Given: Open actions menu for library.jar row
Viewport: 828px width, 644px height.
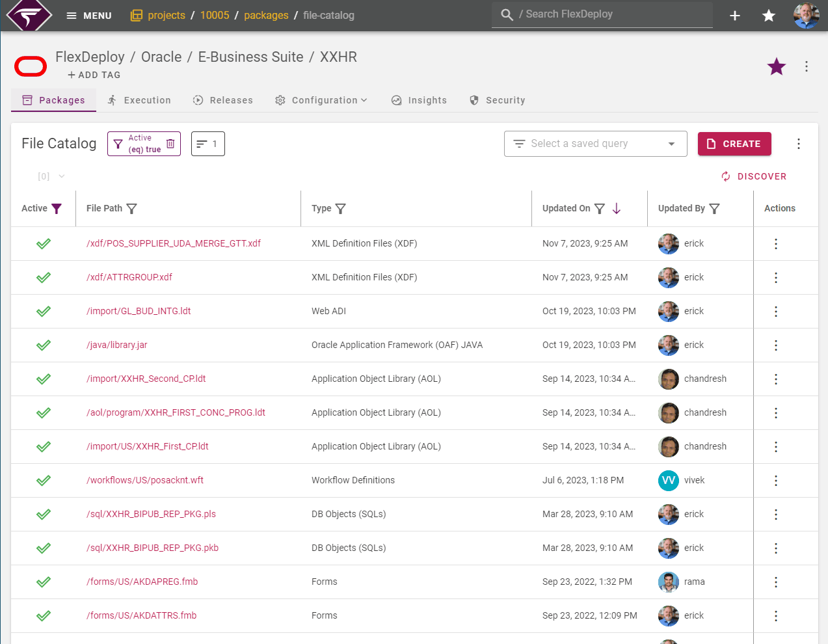Looking at the screenshot, I should (776, 345).
